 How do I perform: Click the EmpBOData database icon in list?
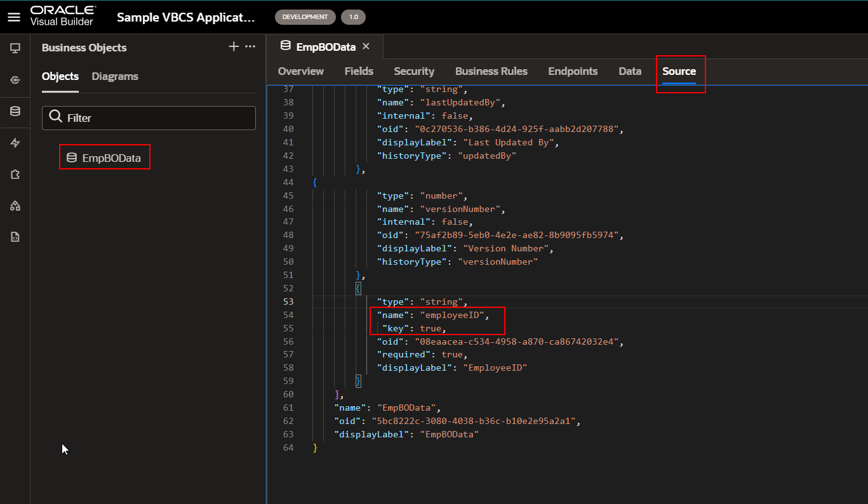[x=72, y=158]
